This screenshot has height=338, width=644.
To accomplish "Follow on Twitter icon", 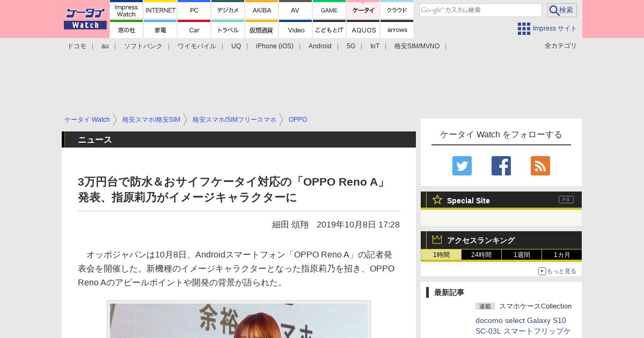I will [462, 166].
